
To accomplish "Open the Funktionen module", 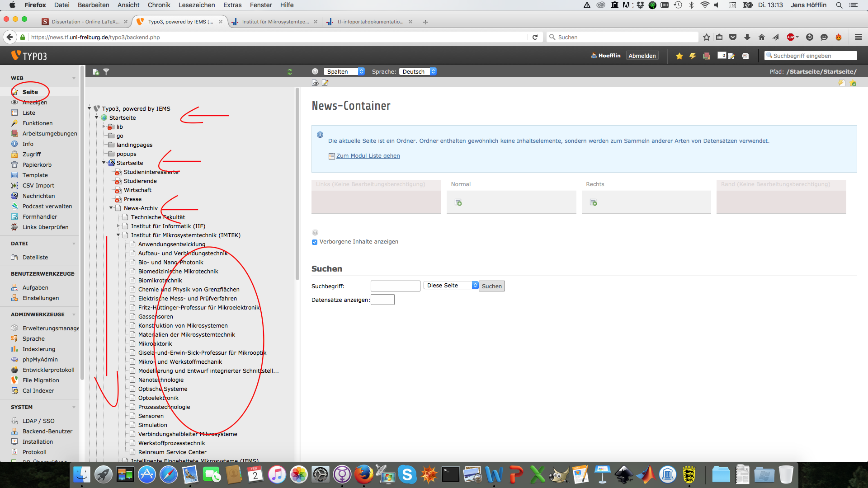I will tap(37, 123).
